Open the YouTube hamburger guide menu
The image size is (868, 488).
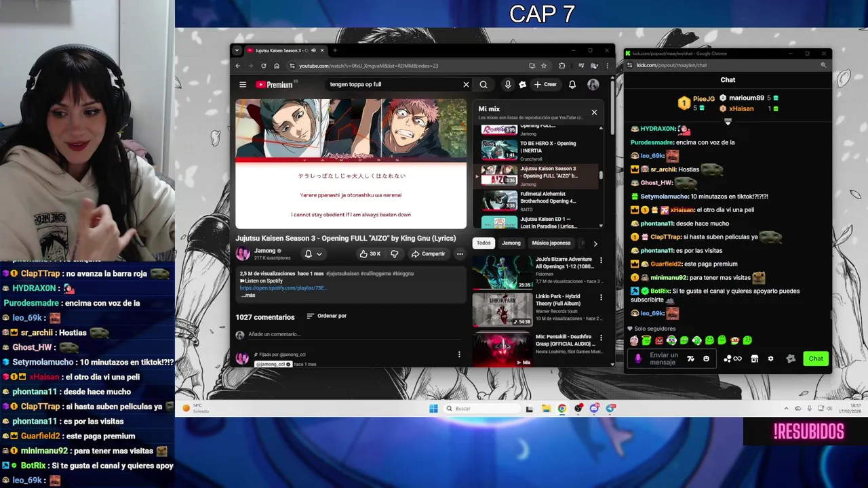242,85
